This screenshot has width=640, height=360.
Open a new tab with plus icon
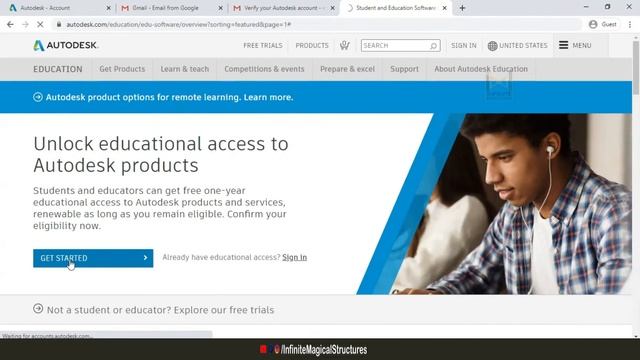click(x=462, y=8)
